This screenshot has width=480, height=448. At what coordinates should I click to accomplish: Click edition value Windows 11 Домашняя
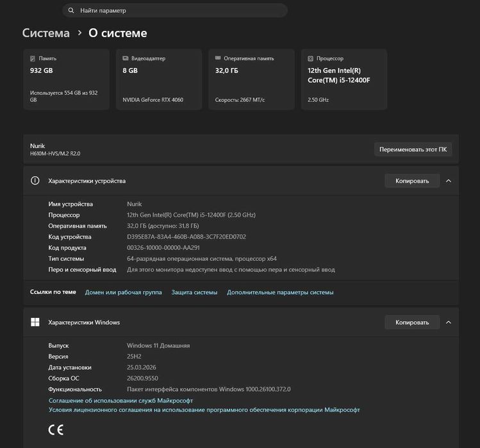click(158, 345)
